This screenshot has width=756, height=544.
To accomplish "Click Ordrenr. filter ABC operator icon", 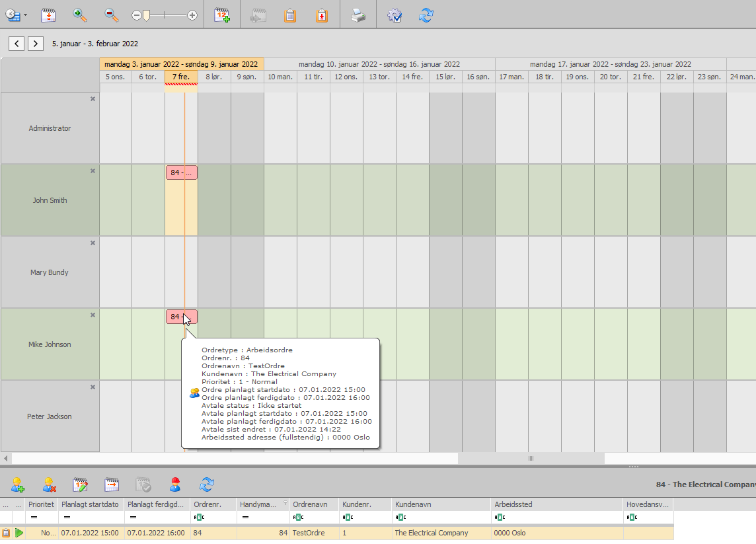I will (x=199, y=518).
